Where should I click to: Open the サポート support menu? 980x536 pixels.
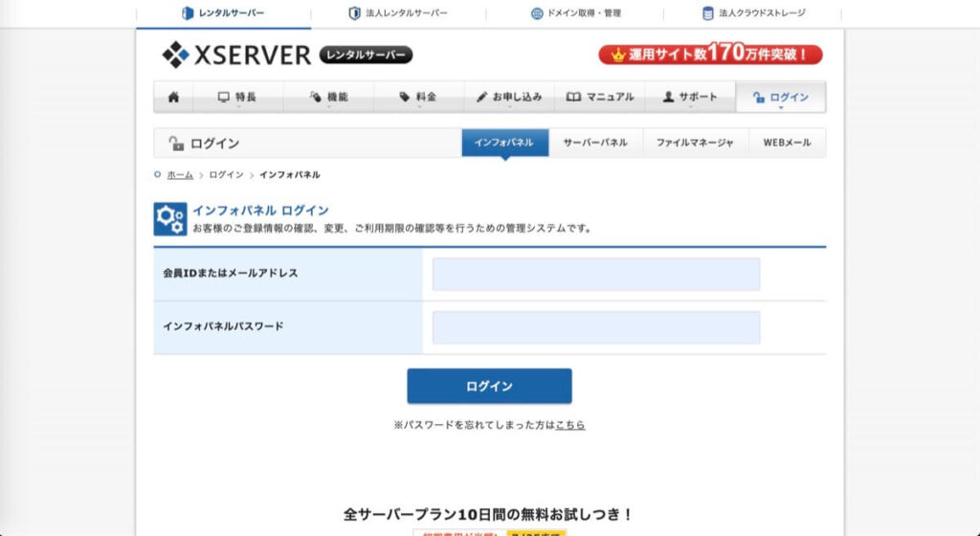(x=690, y=97)
